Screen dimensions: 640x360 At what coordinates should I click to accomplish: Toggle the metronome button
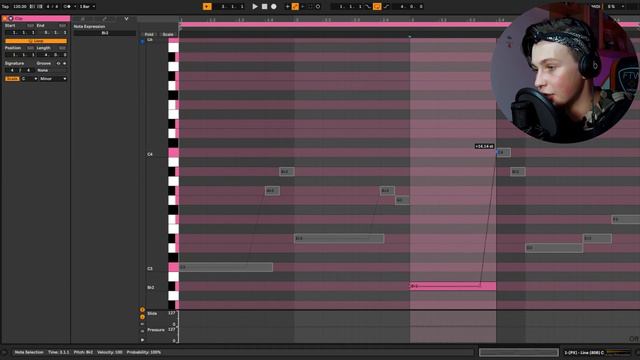tap(67, 7)
